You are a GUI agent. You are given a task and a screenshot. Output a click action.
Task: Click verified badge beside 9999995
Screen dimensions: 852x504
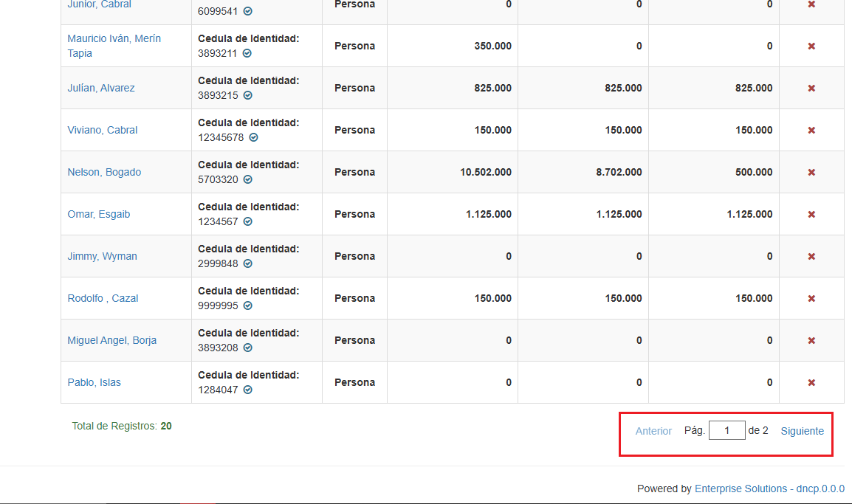click(248, 305)
